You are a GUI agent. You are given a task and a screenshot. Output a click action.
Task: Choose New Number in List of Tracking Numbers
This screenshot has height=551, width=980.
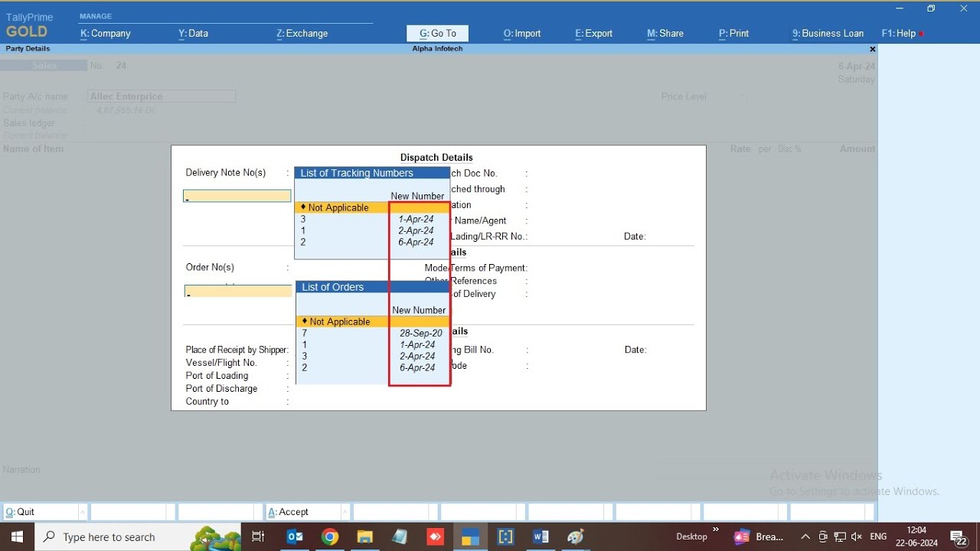click(417, 196)
